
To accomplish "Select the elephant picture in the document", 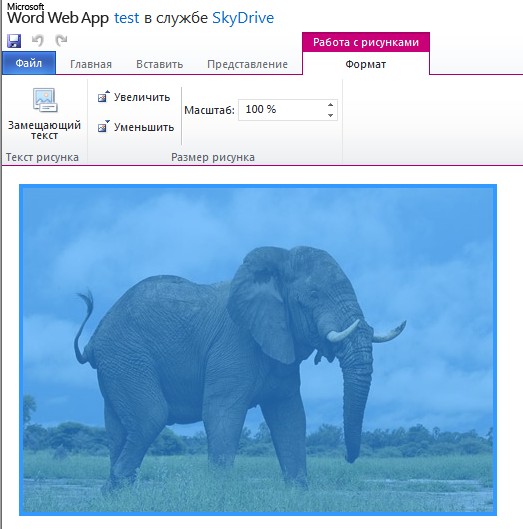I will click(258, 350).
